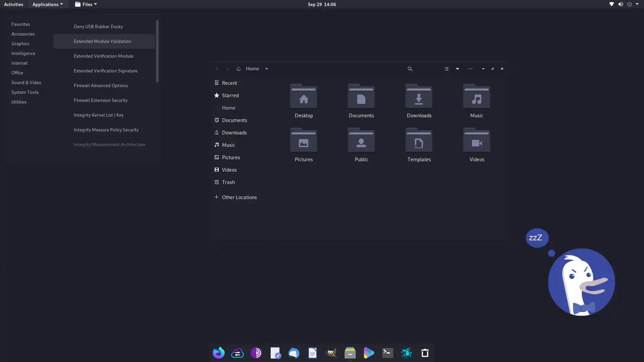Expand the Applications menu in taskbar
The height and width of the screenshot is (362, 644).
(48, 4)
